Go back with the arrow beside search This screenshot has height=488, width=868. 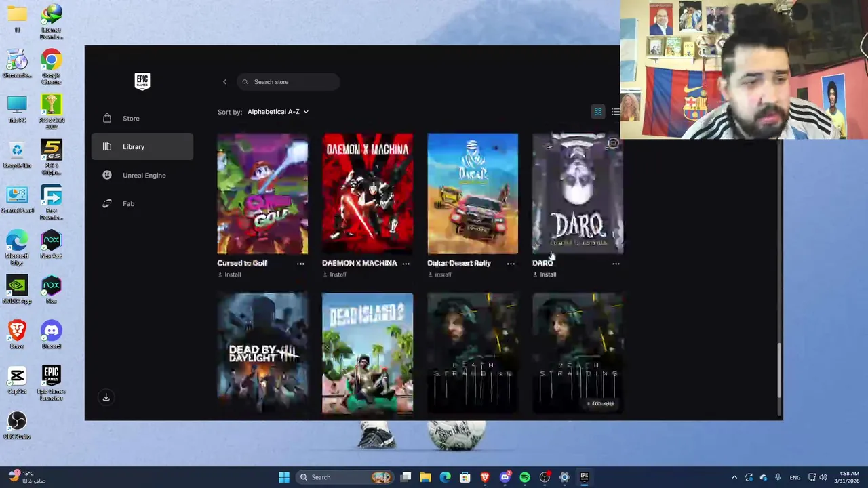pyautogui.click(x=224, y=82)
